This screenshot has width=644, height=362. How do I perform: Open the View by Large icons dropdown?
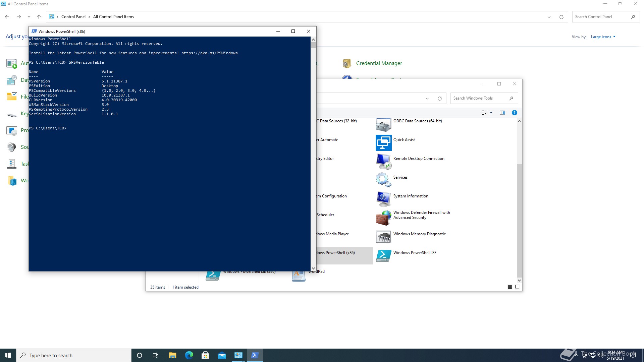[x=603, y=37]
